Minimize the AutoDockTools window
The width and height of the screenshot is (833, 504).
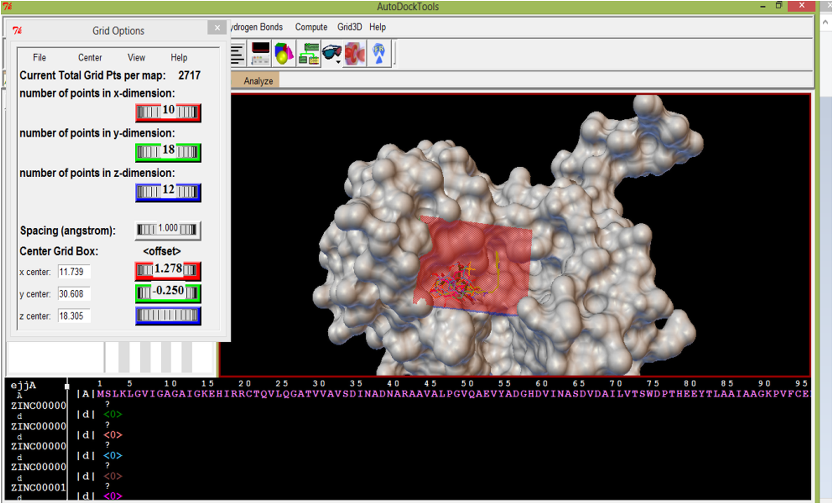(x=763, y=6)
